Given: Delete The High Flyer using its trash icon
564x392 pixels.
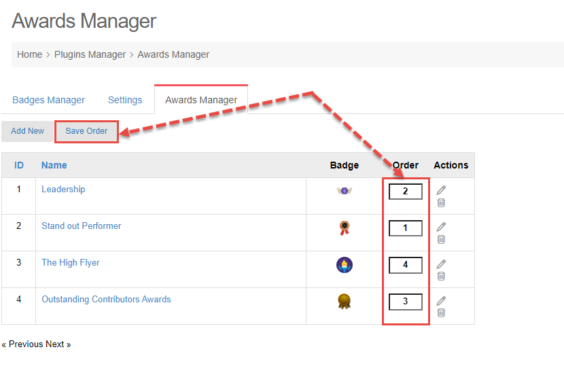Looking at the screenshot, I should click(x=441, y=277).
